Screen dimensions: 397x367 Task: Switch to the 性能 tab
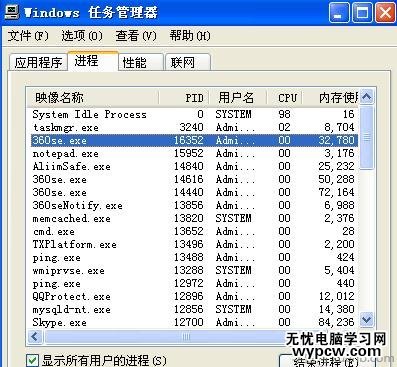pos(141,62)
